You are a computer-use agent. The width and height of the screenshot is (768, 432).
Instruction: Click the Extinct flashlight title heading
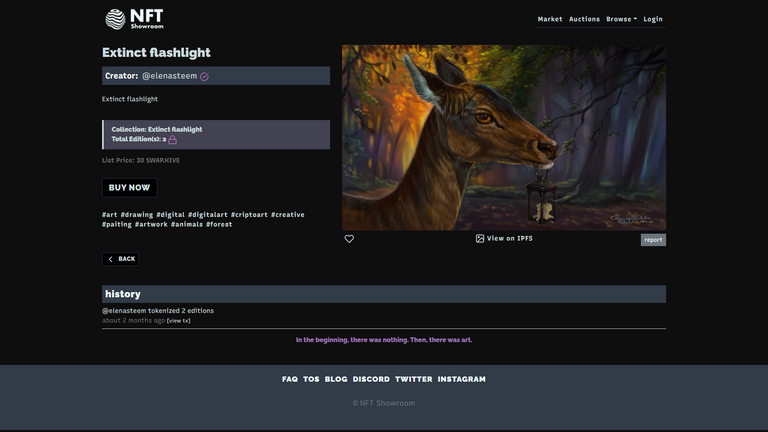(156, 52)
